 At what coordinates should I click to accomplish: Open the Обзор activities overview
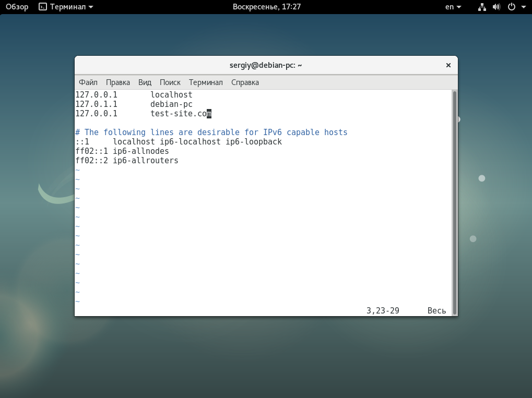point(17,7)
